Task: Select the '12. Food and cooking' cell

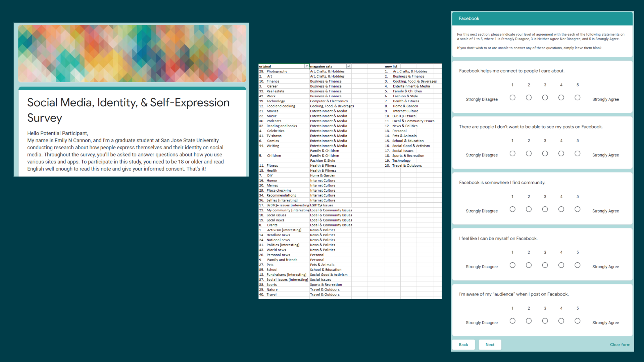Action: [x=284, y=106]
